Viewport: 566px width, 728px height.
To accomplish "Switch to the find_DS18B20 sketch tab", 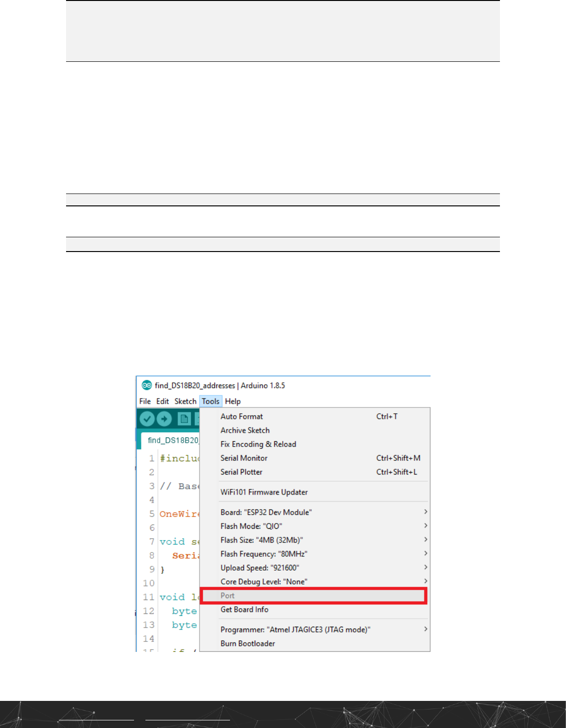I will tap(171, 440).
